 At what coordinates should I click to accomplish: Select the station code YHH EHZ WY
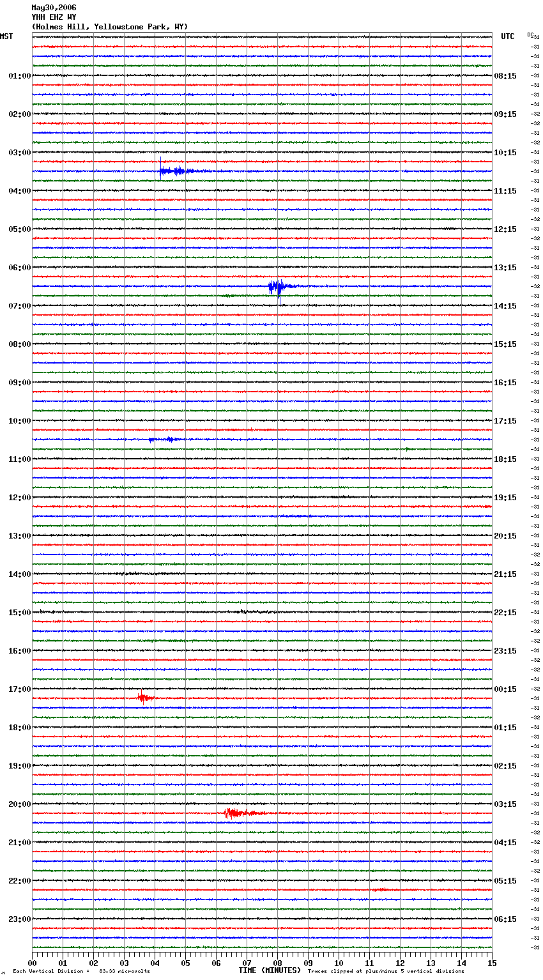[x=54, y=17]
